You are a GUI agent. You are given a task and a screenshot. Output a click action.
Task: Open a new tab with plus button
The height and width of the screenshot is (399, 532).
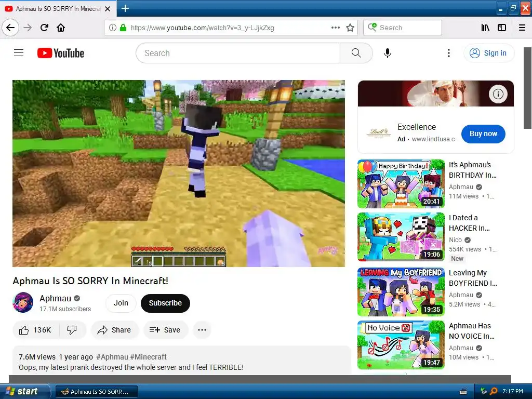125,8
